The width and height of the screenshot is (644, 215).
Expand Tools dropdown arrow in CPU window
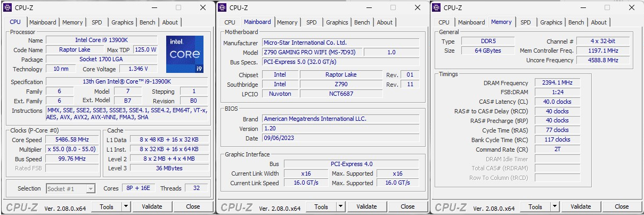(126, 206)
